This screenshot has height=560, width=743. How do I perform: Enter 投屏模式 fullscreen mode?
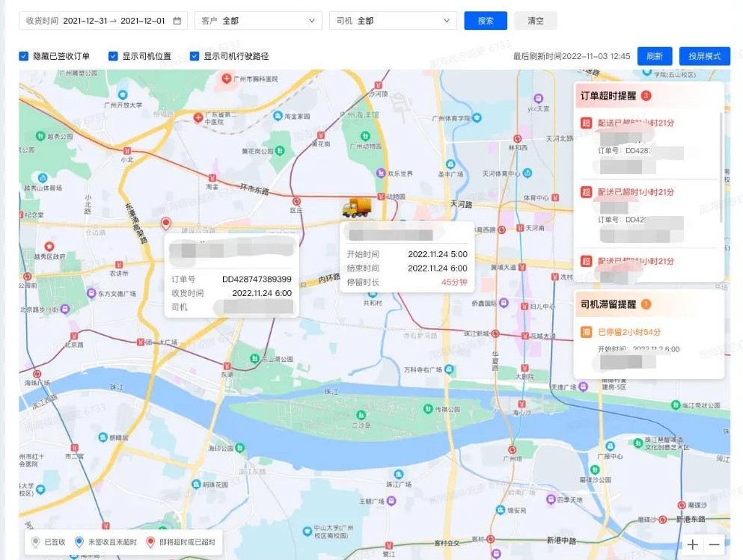[704, 56]
